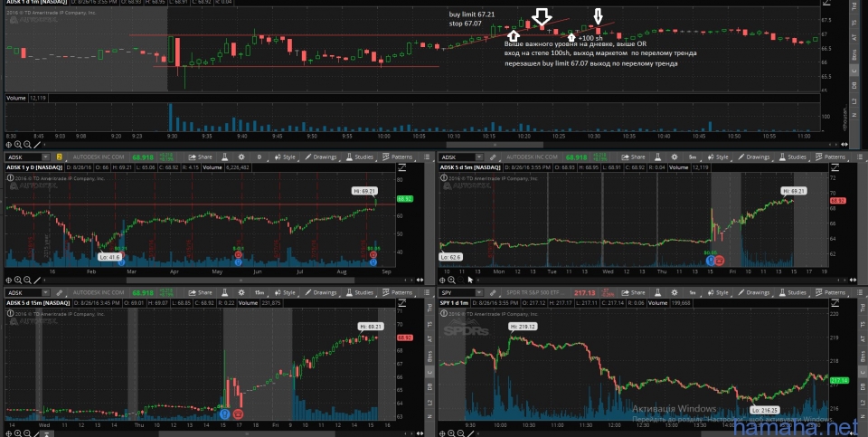
Task: Click zoom out magnifier under top ADSK chart
Action: (x=28, y=145)
